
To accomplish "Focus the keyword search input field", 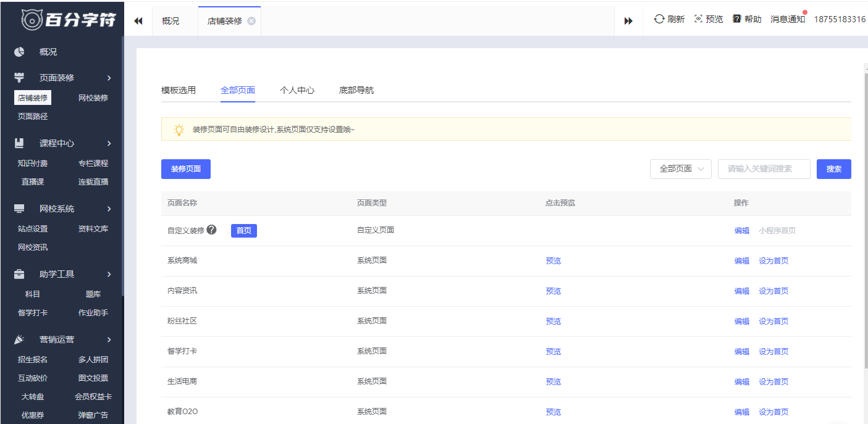I will pyautogui.click(x=764, y=169).
